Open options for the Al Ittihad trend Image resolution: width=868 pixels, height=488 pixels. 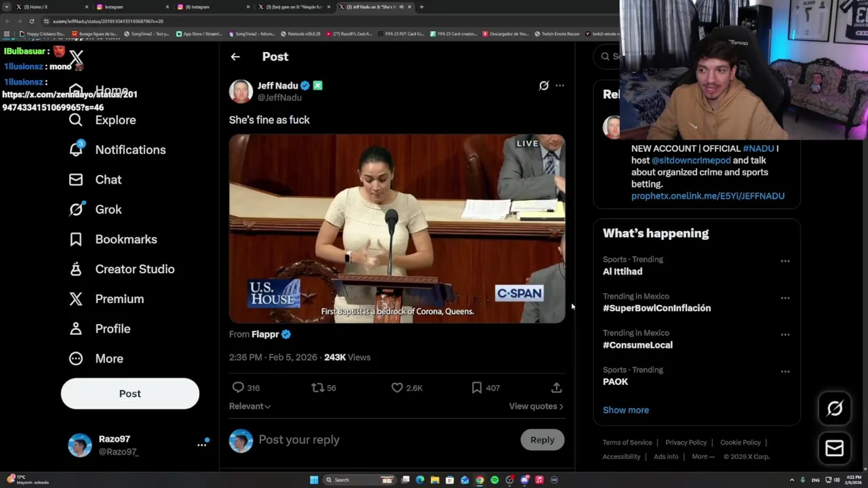point(785,261)
